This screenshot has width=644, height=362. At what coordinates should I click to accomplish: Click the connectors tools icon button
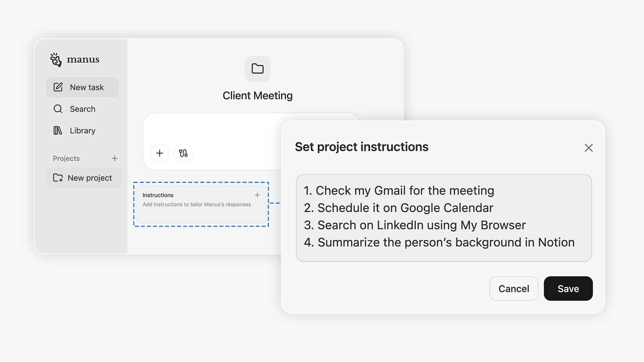[x=183, y=153]
